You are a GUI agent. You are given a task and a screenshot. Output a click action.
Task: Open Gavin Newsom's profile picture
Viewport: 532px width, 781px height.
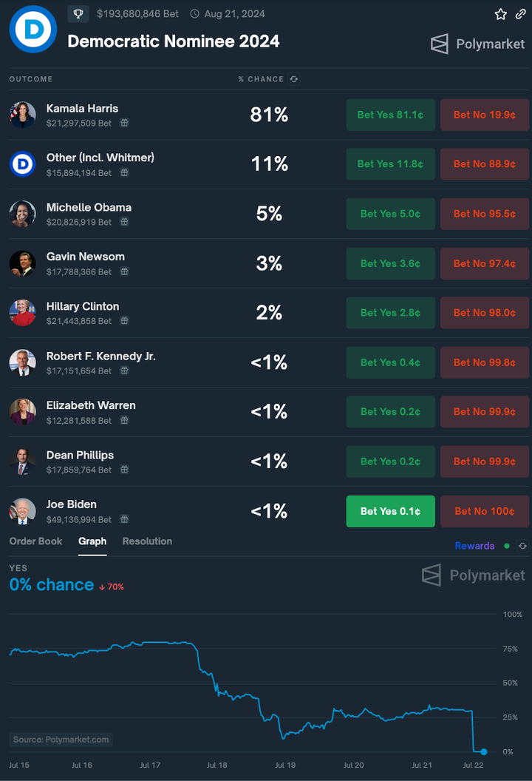tap(22, 263)
